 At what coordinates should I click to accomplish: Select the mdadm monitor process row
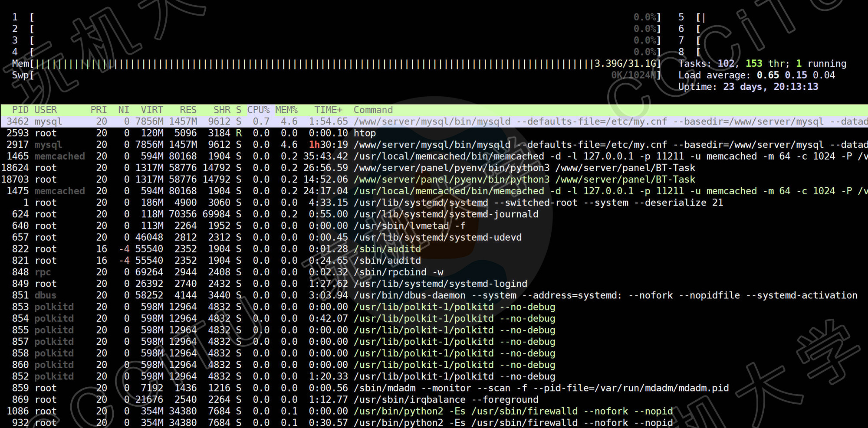(434, 388)
